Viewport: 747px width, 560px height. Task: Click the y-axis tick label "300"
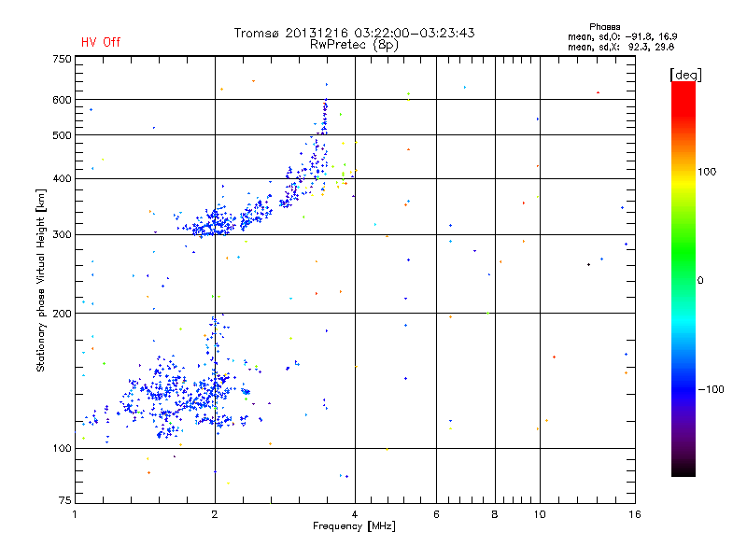62,235
